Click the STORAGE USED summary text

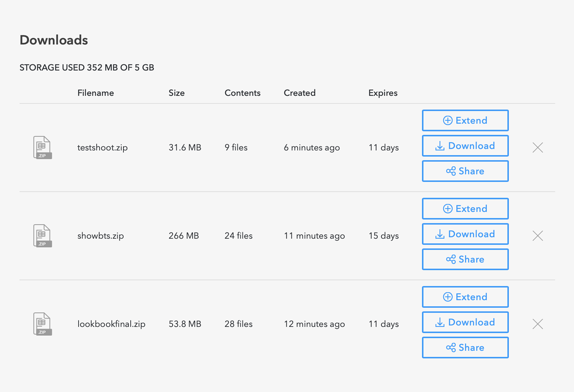pyautogui.click(x=87, y=67)
